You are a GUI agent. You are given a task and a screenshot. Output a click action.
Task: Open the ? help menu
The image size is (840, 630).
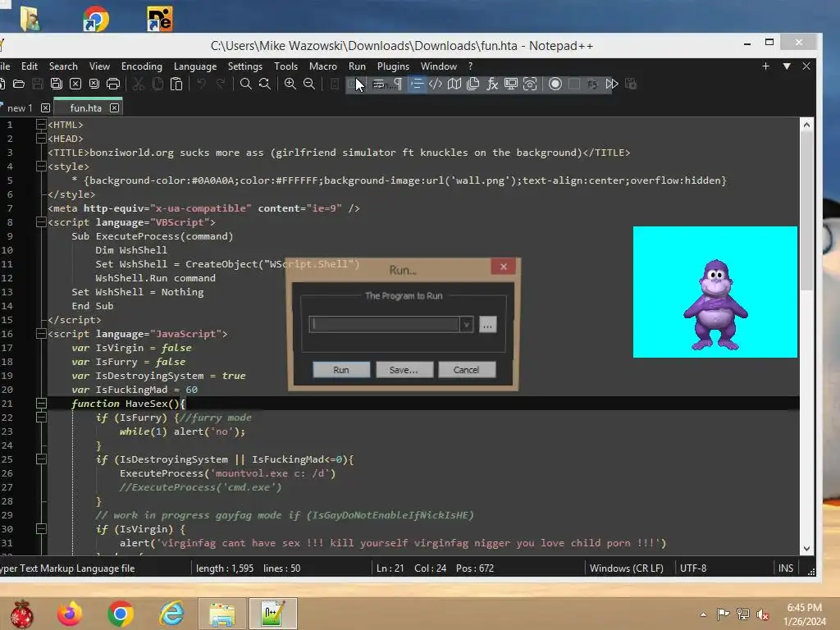click(x=470, y=66)
